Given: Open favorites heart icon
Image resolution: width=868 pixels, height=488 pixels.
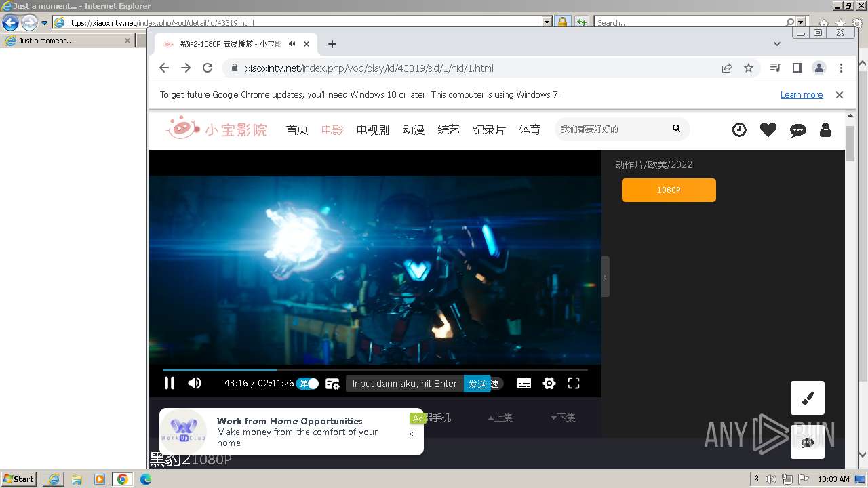Looking at the screenshot, I should [768, 129].
